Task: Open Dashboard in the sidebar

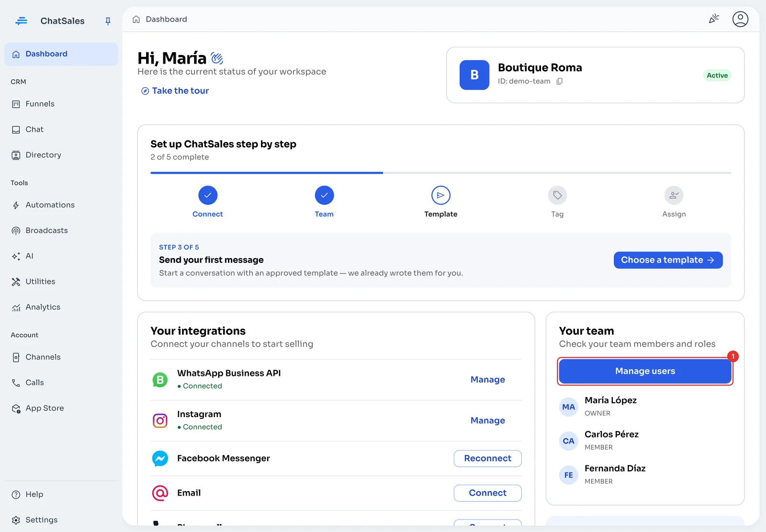Action: pos(61,54)
